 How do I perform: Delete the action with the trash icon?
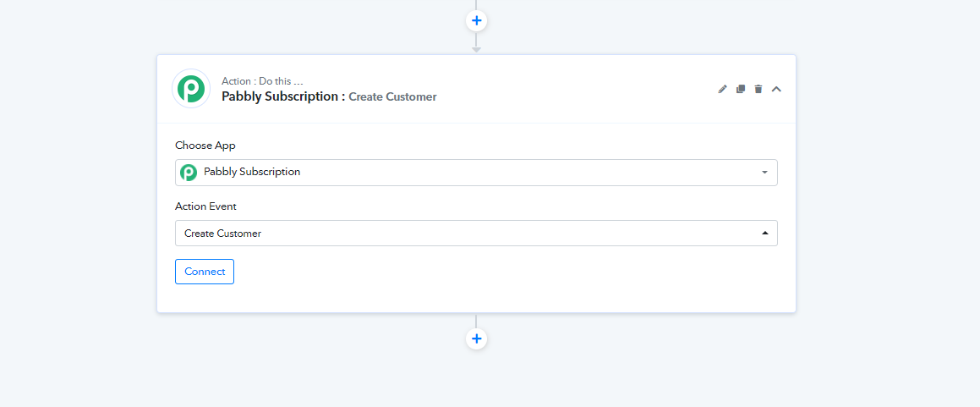(758, 89)
